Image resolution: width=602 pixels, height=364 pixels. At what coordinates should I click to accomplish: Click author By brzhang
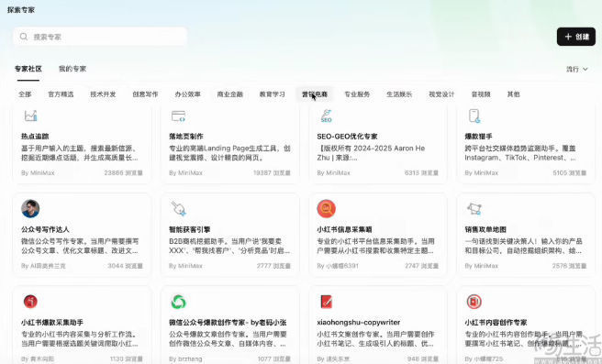[x=185, y=359]
